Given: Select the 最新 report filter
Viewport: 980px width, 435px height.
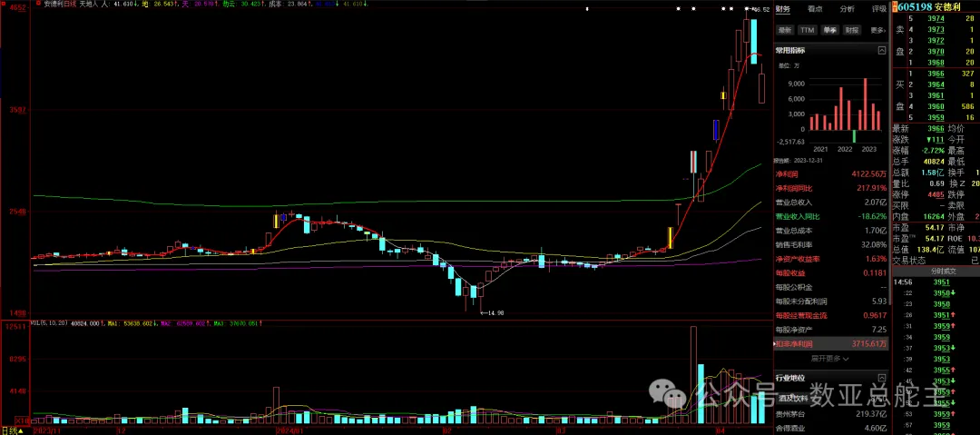Looking at the screenshot, I should 786,30.
